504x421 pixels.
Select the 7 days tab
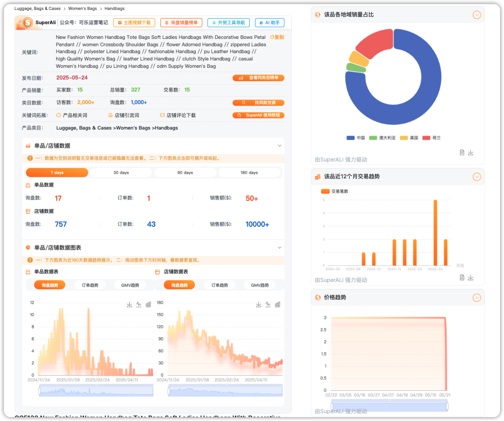57,172
